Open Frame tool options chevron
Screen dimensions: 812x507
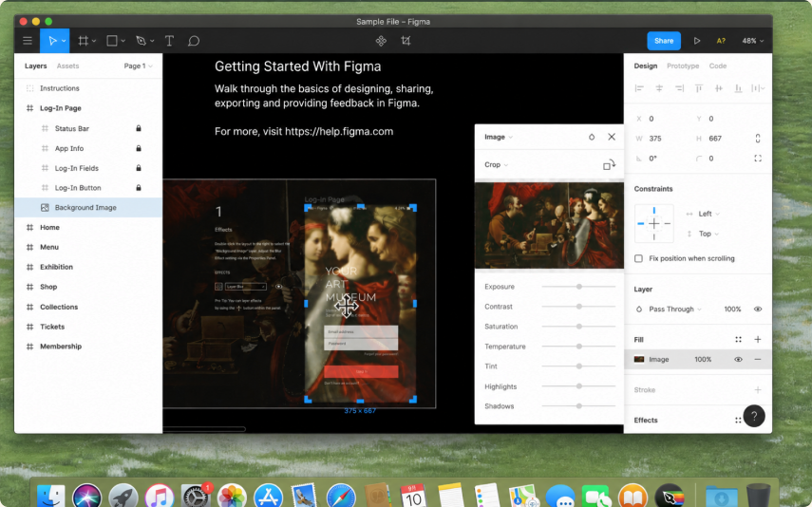pos(94,41)
